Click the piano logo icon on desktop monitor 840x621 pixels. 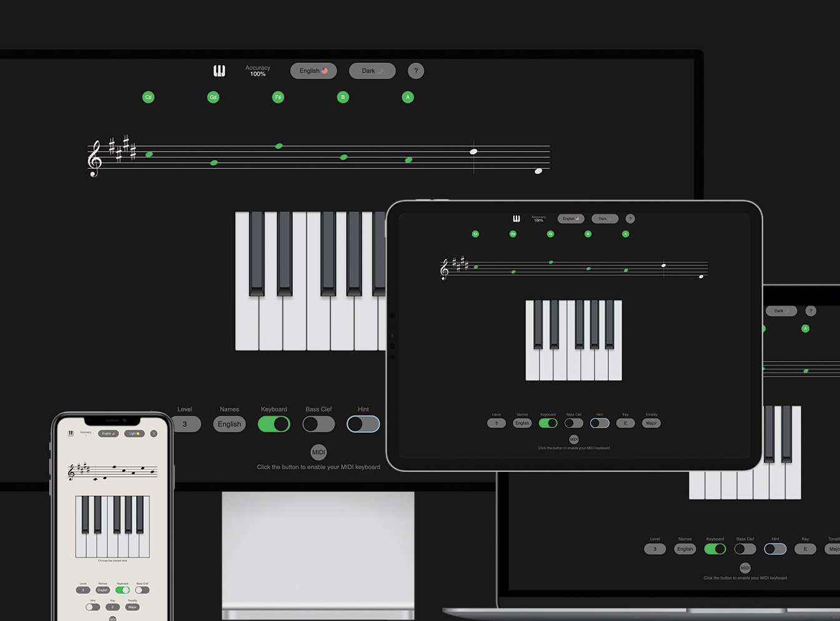pyautogui.click(x=219, y=71)
